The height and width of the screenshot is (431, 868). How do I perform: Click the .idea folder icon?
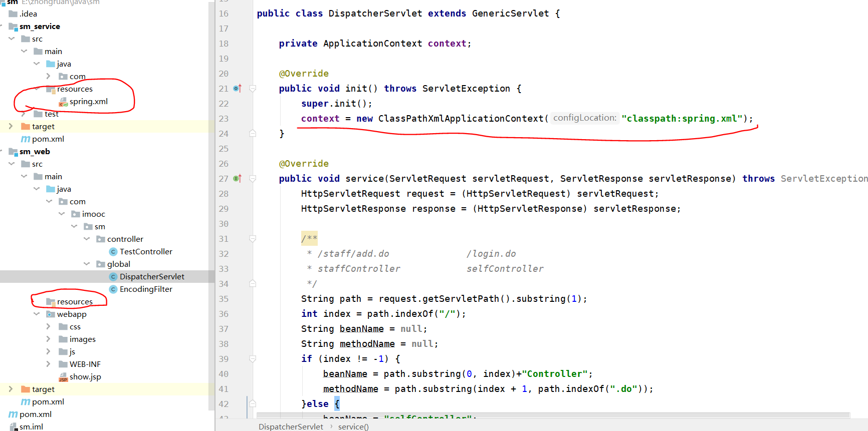(13, 14)
